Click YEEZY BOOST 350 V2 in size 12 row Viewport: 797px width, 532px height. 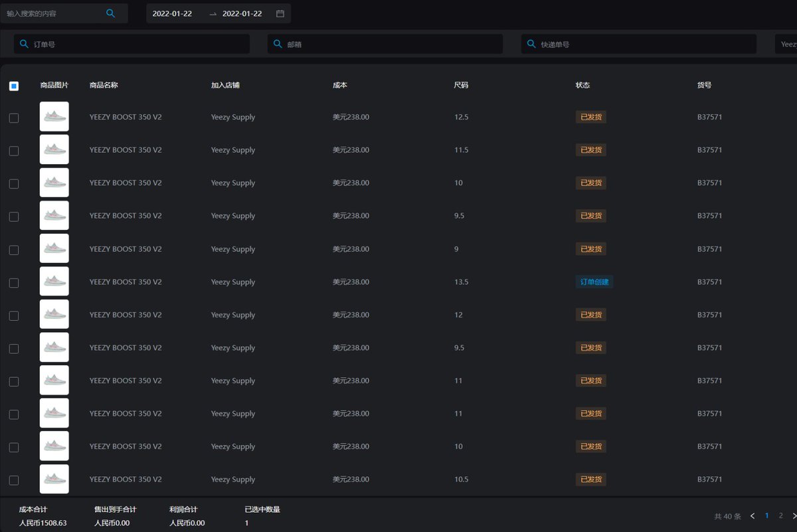126,315
